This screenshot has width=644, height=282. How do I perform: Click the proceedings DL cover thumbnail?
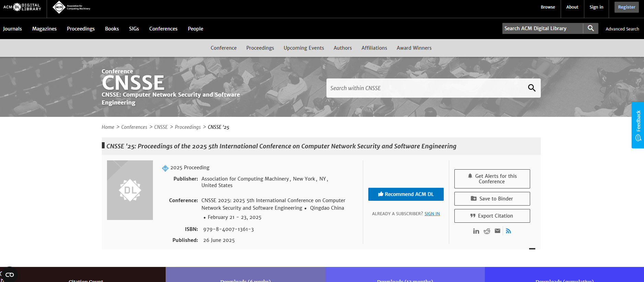pyautogui.click(x=130, y=190)
